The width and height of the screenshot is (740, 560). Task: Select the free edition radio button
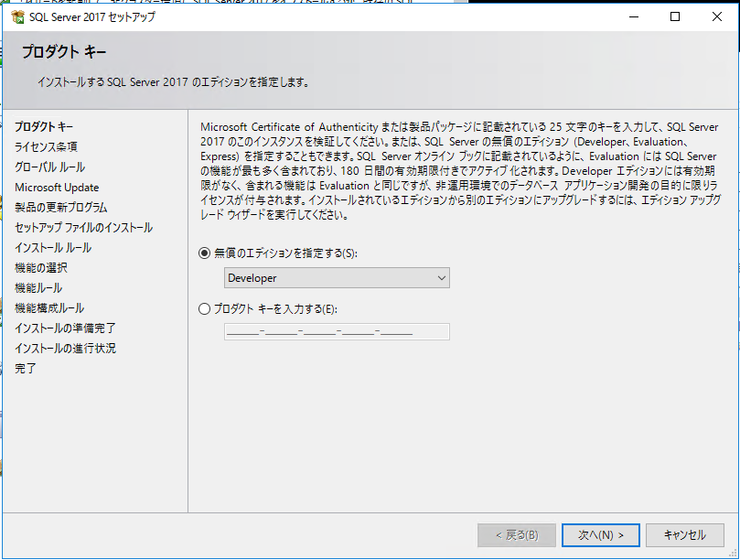(x=204, y=253)
